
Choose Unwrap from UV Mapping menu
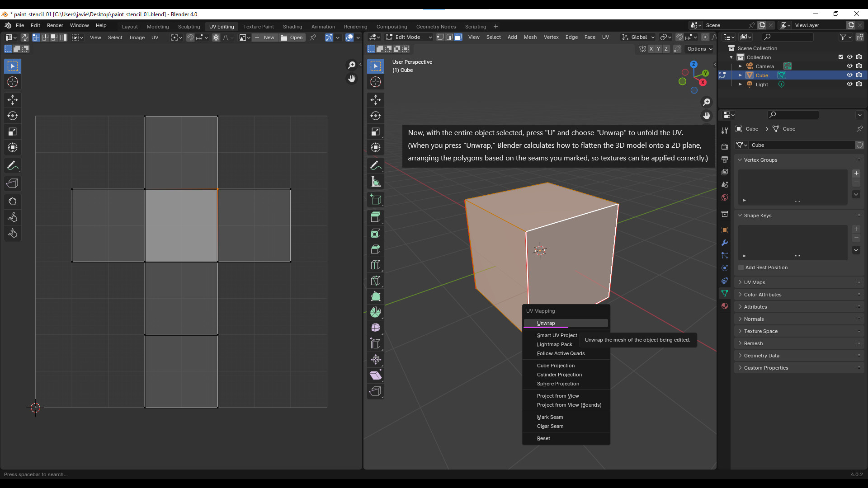click(566, 323)
